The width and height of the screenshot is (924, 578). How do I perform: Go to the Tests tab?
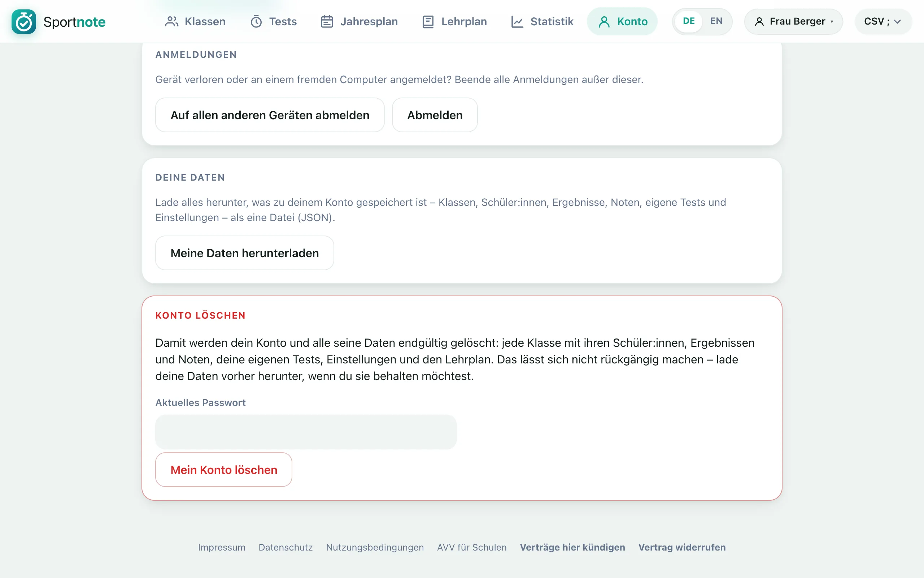pyautogui.click(x=274, y=21)
